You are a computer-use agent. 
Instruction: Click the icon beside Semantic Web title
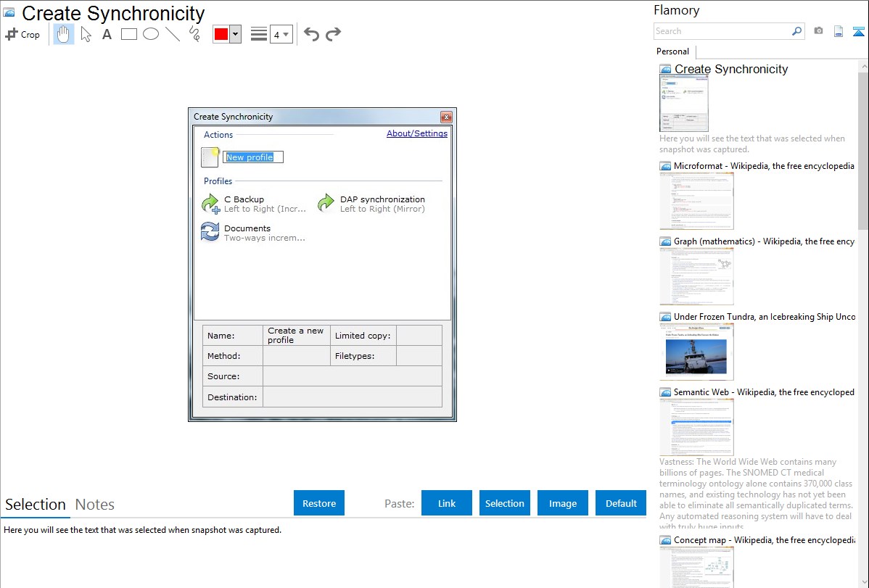tap(665, 392)
